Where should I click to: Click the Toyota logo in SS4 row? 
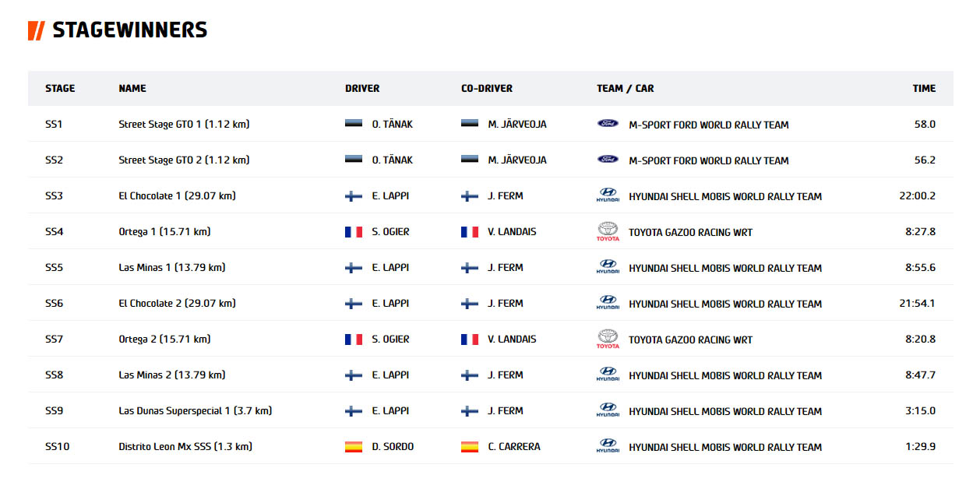click(608, 231)
